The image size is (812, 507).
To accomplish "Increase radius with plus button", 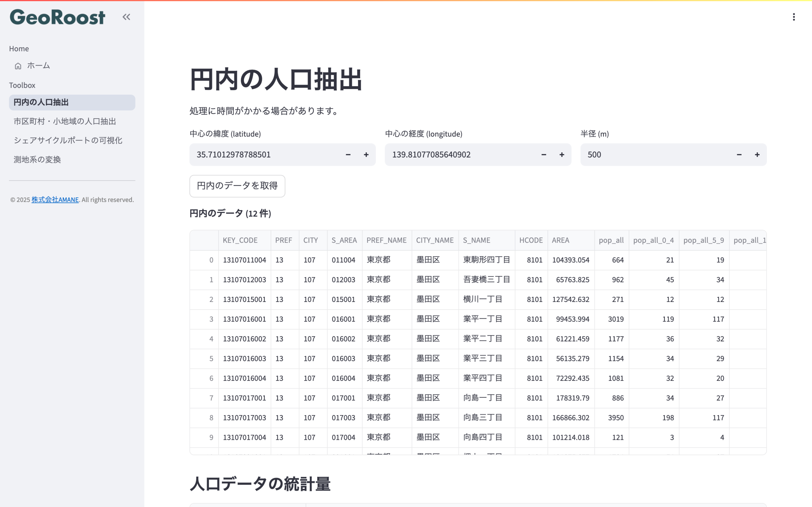I will coord(757,155).
